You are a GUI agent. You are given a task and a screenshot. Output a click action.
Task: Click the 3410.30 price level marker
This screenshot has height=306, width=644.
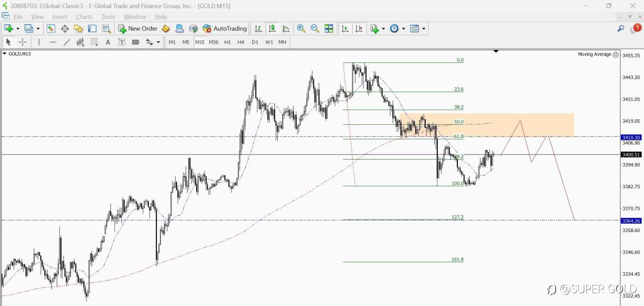[631, 137]
